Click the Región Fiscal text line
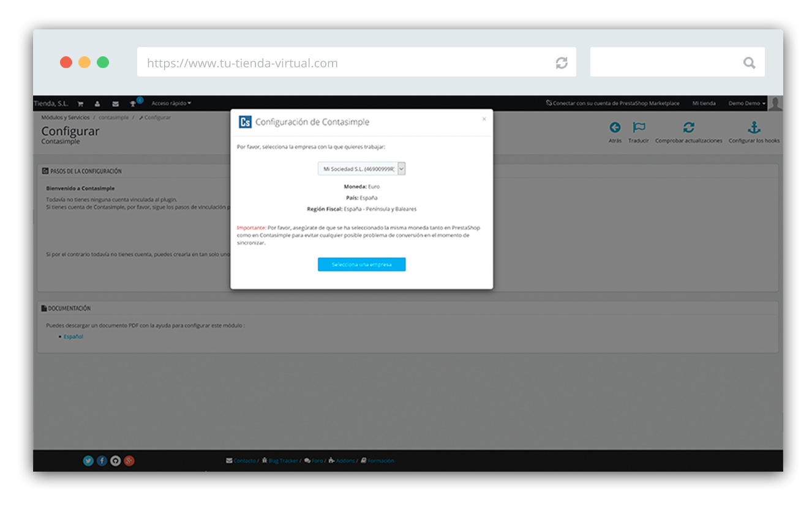This screenshot has width=812, height=509. click(362, 209)
